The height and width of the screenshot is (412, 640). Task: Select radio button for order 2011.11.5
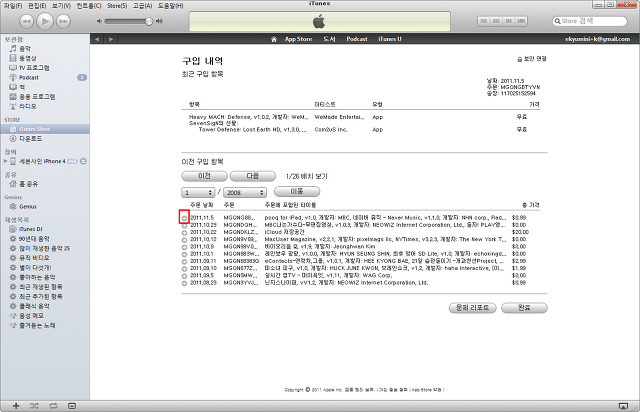[x=184, y=218]
